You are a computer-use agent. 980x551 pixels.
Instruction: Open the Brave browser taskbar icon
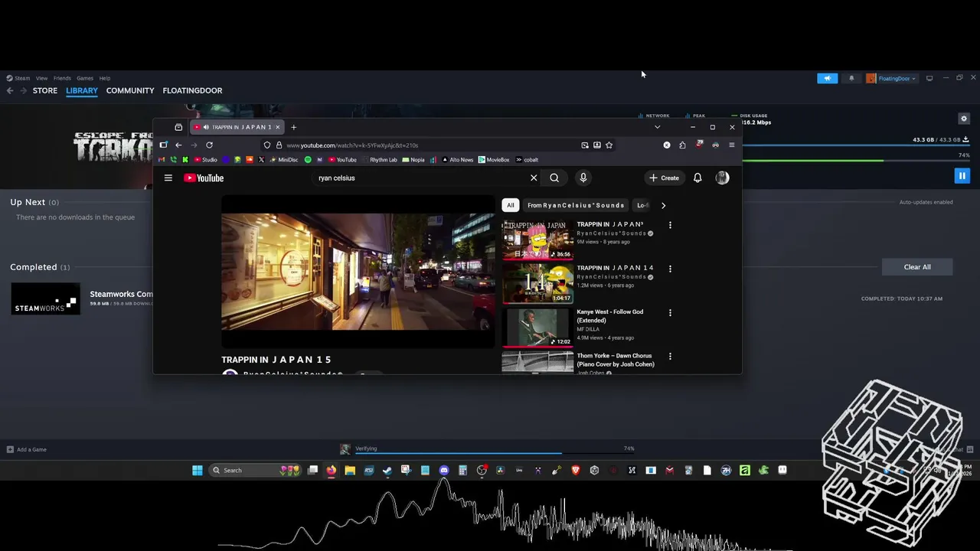576,470
